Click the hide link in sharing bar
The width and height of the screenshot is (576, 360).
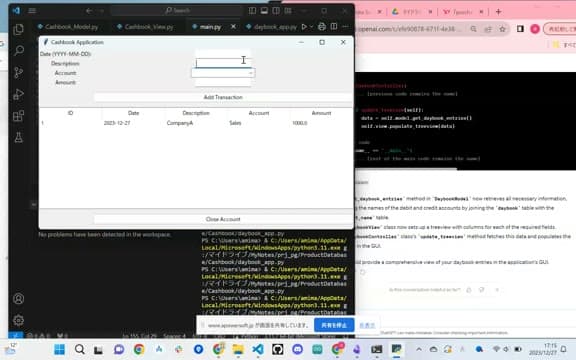(367, 325)
